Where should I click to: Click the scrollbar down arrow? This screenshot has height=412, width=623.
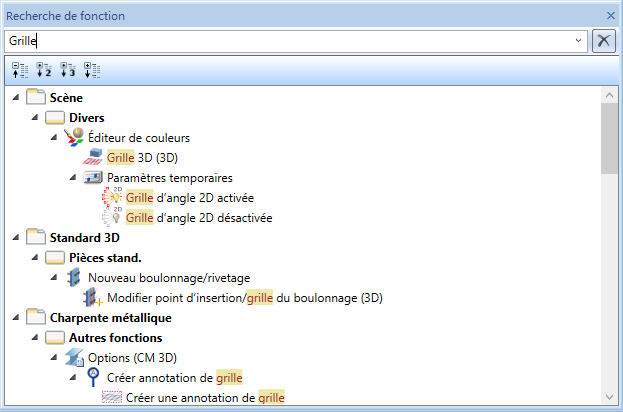(609, 397)
